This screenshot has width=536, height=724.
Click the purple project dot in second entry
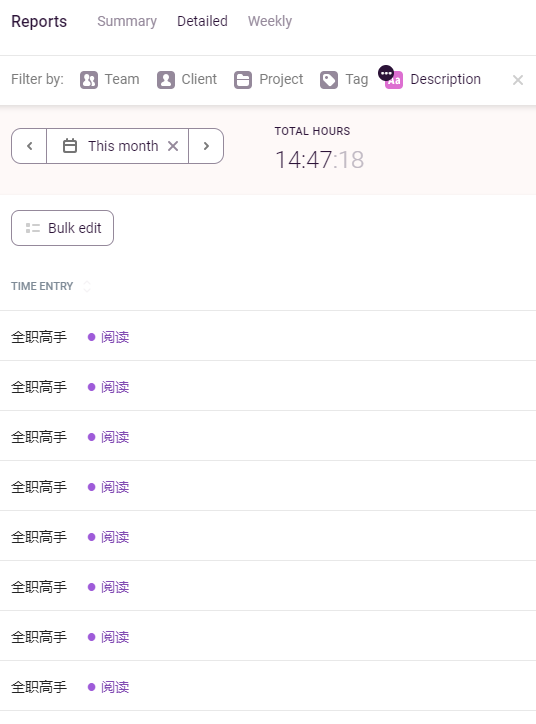91,387
